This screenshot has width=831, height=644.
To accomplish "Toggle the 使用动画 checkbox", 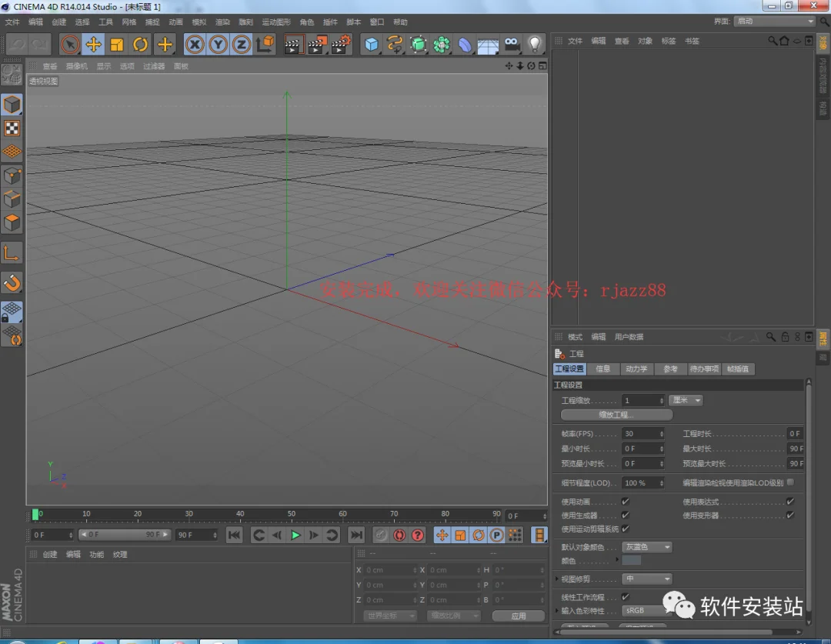I will [626, 502].
